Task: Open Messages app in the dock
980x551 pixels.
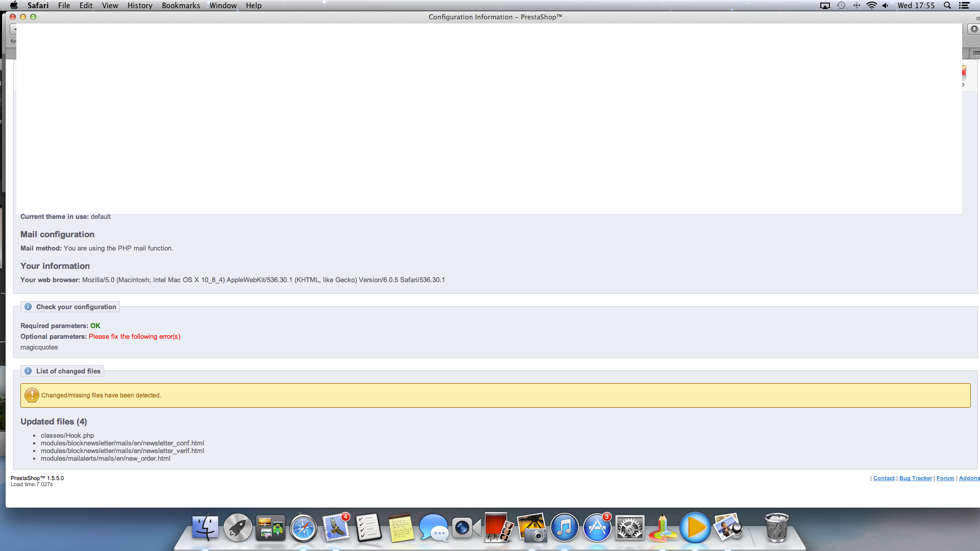Action: click(433, 528)
